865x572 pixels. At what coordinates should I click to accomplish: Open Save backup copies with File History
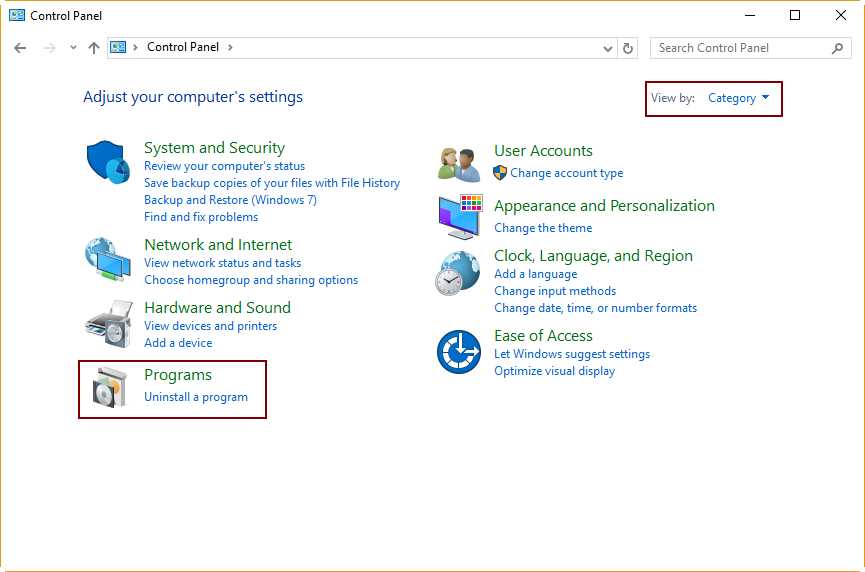pyautogui.click(x=272, y=183)
